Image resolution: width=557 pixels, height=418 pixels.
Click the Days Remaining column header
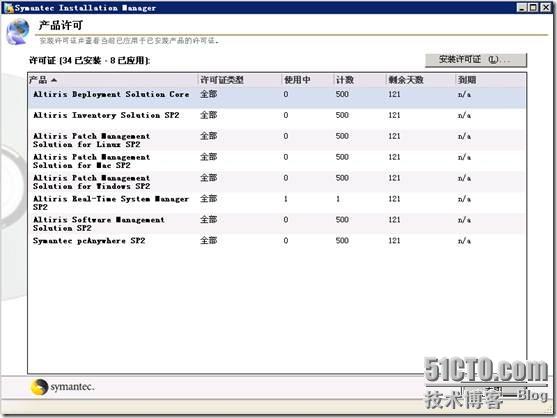pyautogui.click(x=420, y=80)
